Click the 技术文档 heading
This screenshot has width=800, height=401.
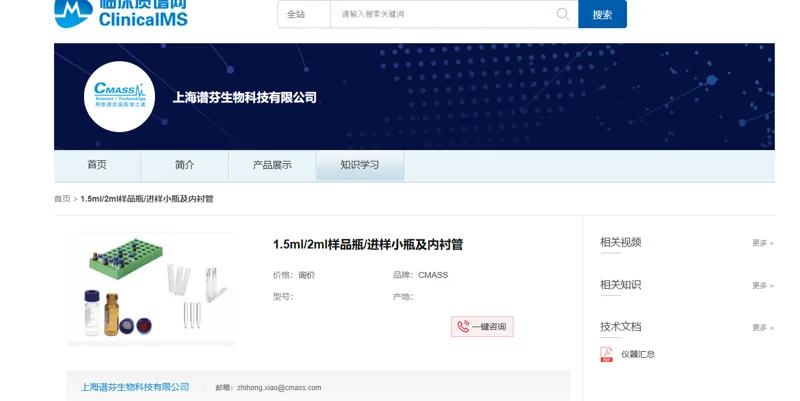(x=620, y=327)
